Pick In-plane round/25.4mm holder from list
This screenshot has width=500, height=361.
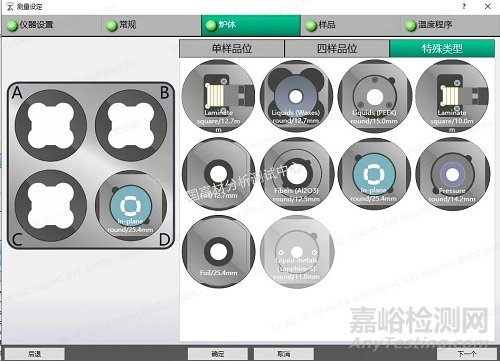pyautogui.click(x=374, y=174)
